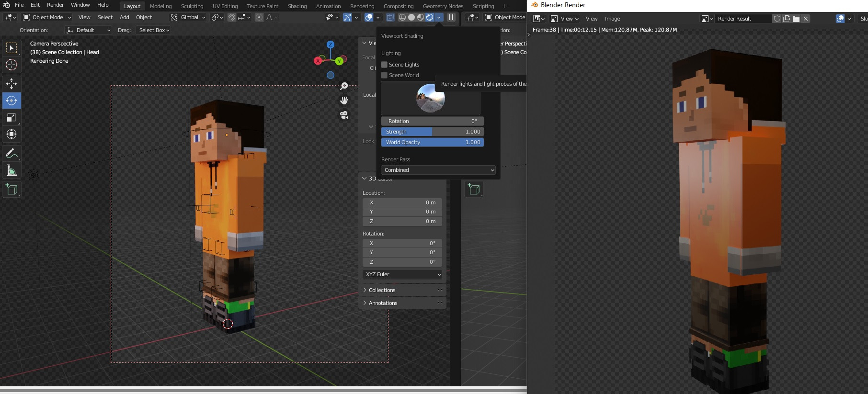Click the Add Cube tool in right viewport
The width and height of the screenshot is (868, 394).
pos(474,190)
